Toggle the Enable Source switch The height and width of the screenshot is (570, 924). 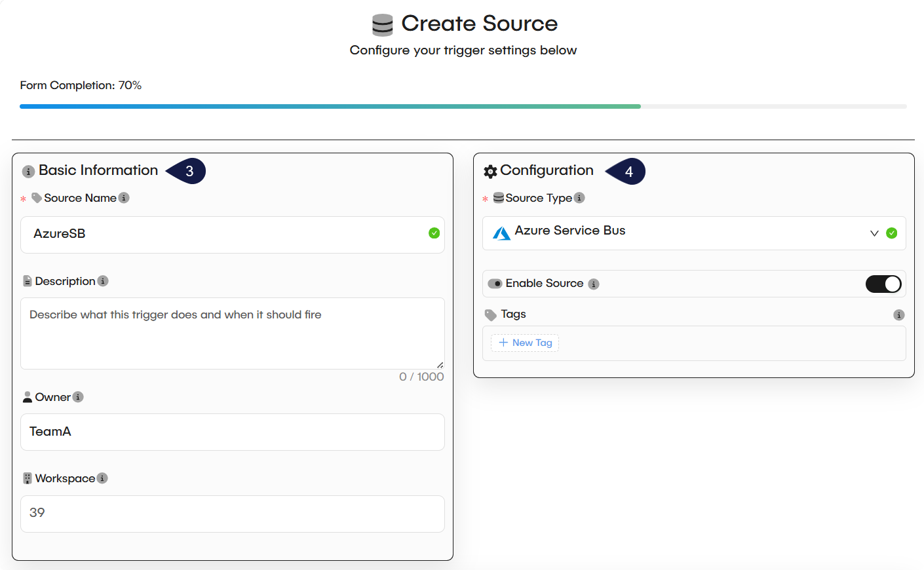[883, 284]
